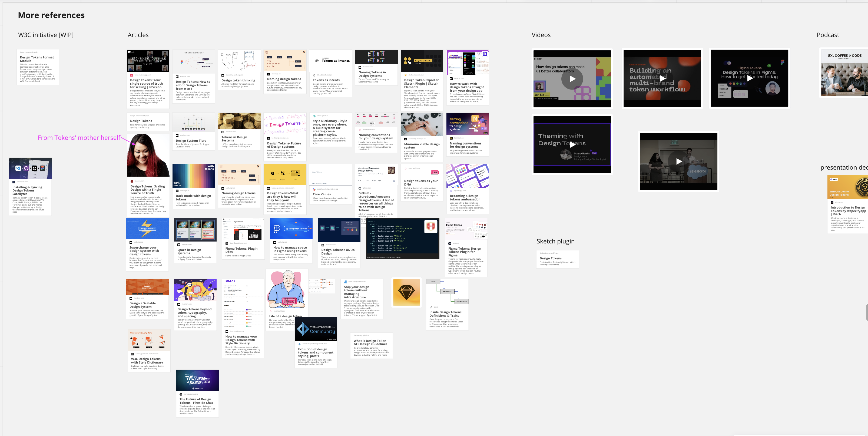Open "Design Tokens- Future of Design systems" card

tap(285, 137)
